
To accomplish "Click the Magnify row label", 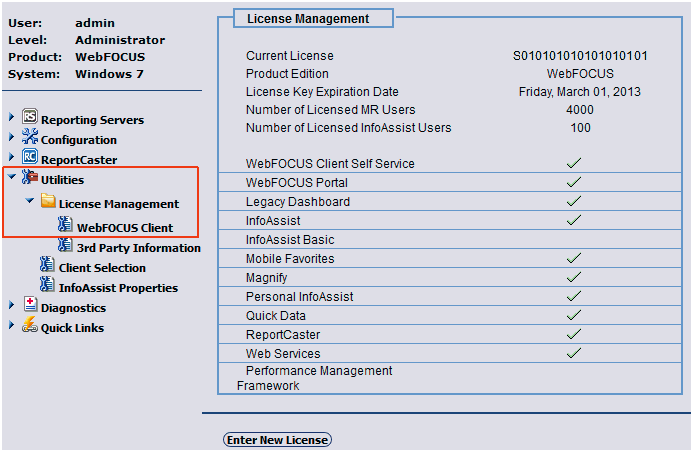I will [267, 278].
